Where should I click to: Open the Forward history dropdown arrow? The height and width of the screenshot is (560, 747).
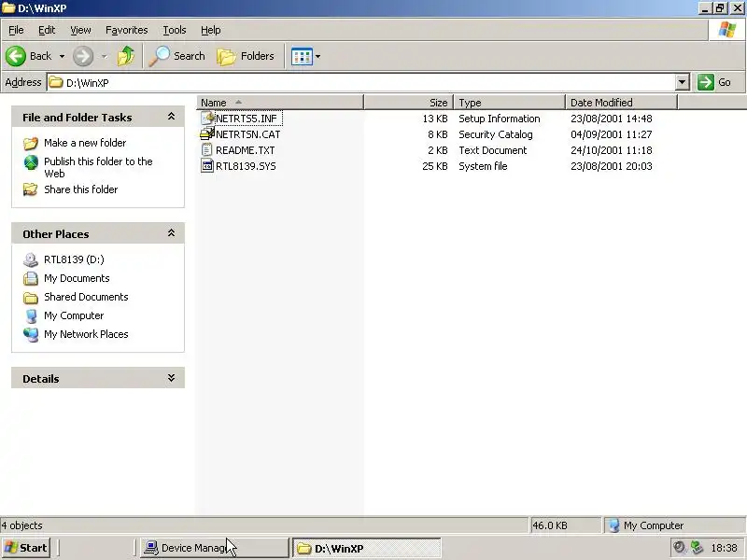pos(104,56)
